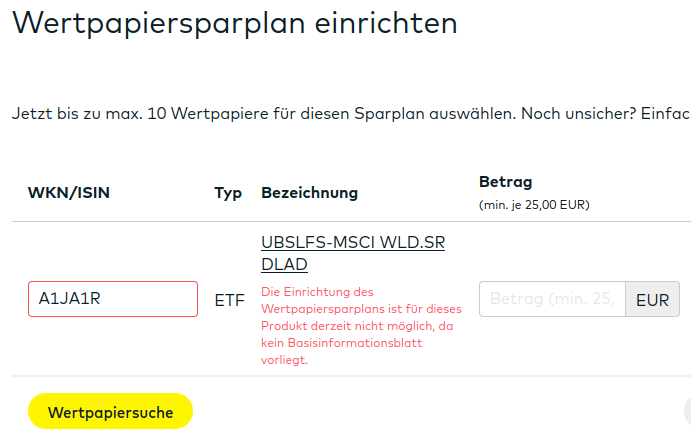This screenshot has height=440, width=691.
Task: Click the EUR currency addon label
Action: [652, 299]
